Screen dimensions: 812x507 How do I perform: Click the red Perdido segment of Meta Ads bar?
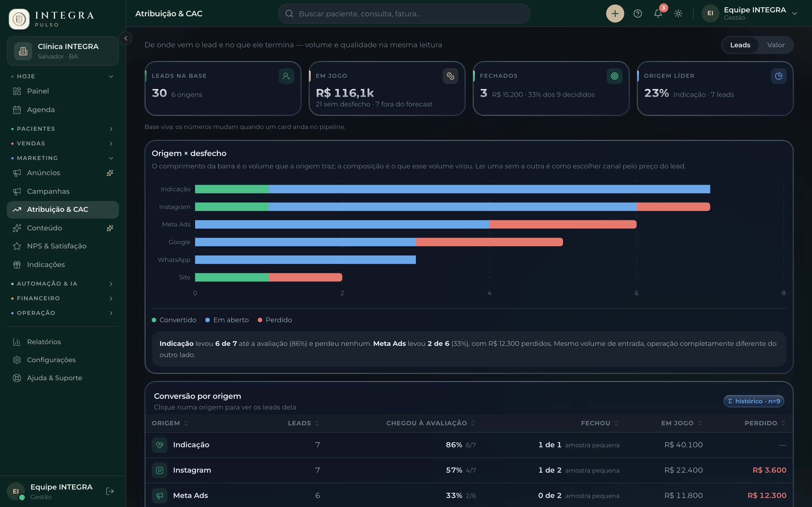click(x=563, y=224)
